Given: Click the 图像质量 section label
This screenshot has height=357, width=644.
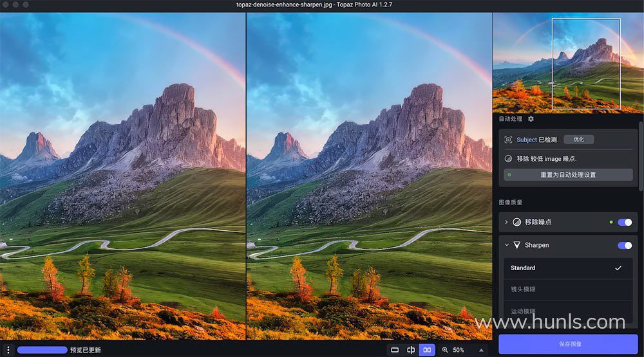Looking at the screenshot, I should 511,202.
